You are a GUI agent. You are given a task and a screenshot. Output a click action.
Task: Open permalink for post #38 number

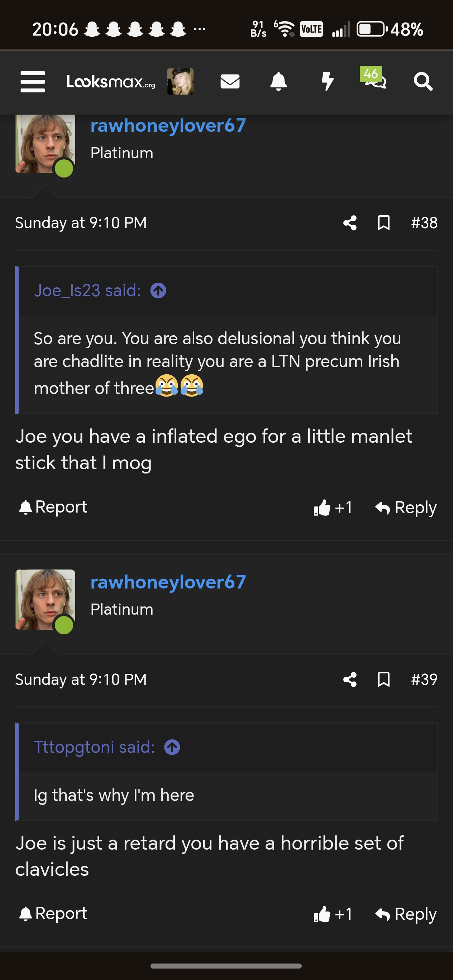pos(424,223)
